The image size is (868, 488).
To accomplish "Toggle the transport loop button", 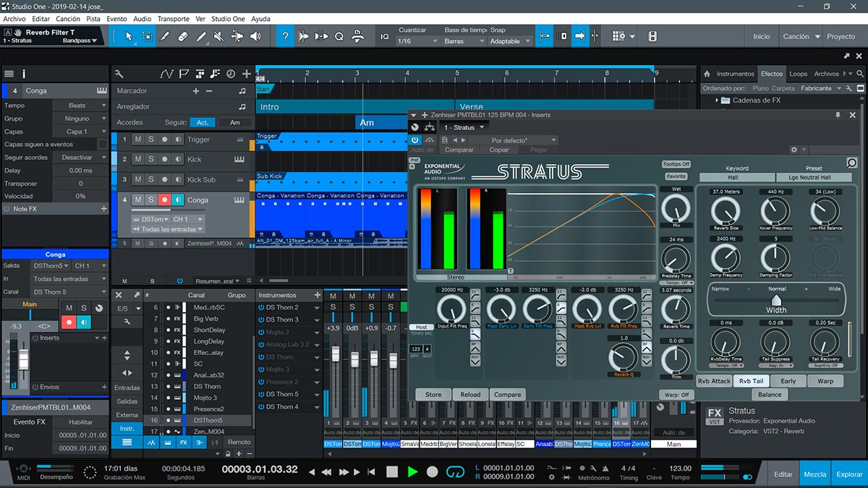I will [455, 471].
